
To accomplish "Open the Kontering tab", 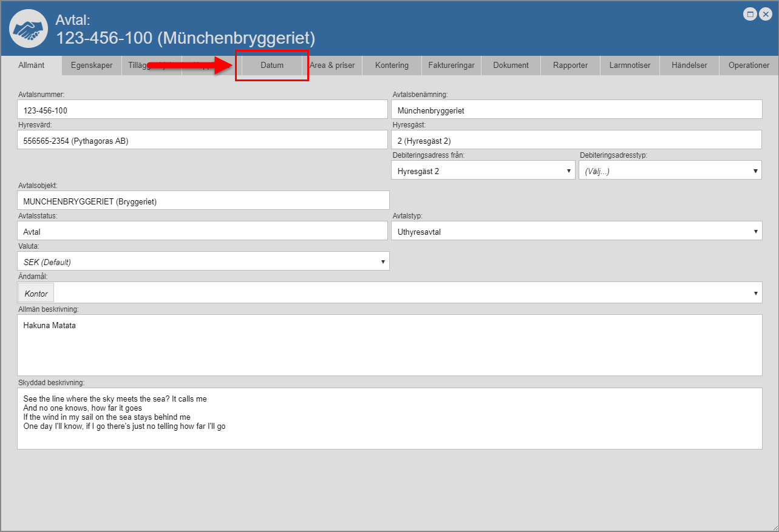I will pyautogui.click(x=392, y=66).
